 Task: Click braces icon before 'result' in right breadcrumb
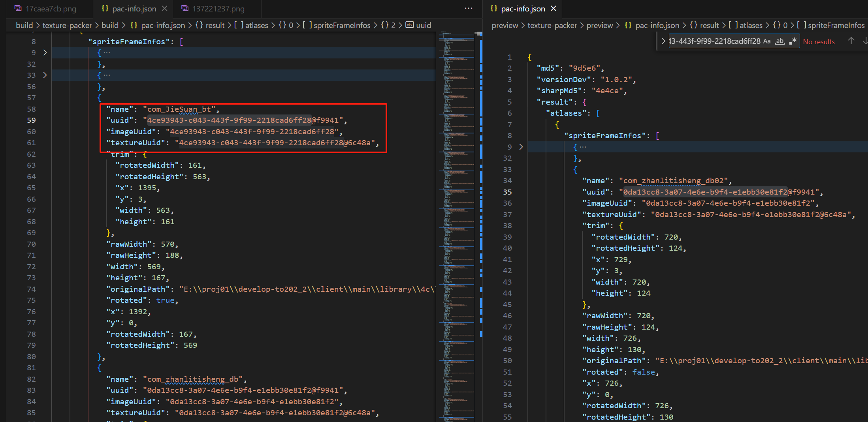tap(694, 25)
